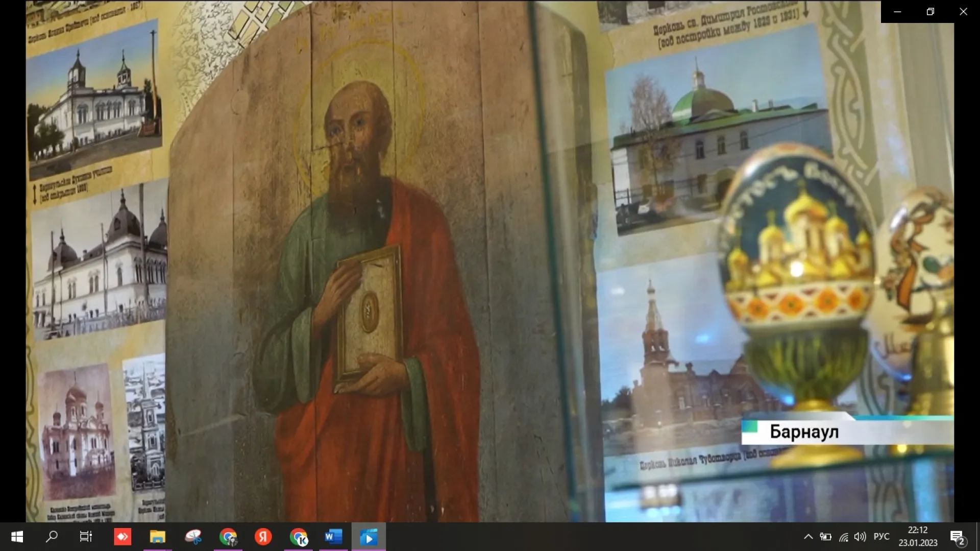Open Yandex Browser from taskbar

coord(263,537)
